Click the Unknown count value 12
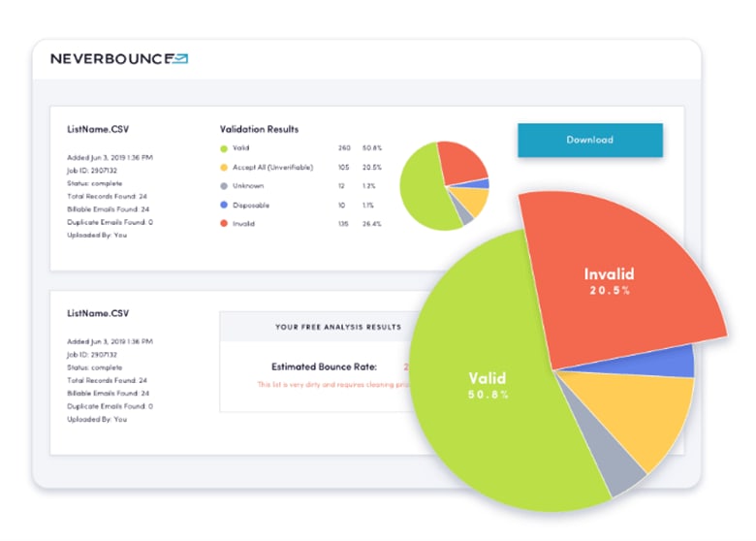Screen dimensions: 756x541 pos(341,186)
